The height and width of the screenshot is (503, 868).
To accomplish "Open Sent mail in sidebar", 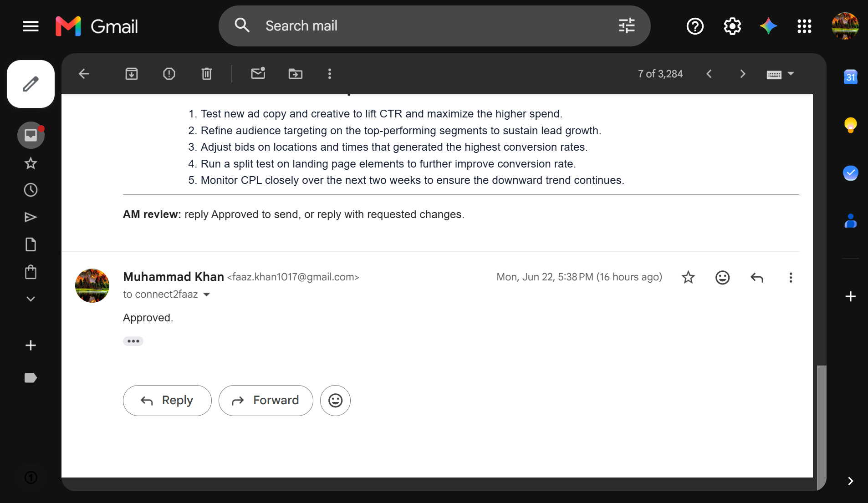I will point(31,217).
